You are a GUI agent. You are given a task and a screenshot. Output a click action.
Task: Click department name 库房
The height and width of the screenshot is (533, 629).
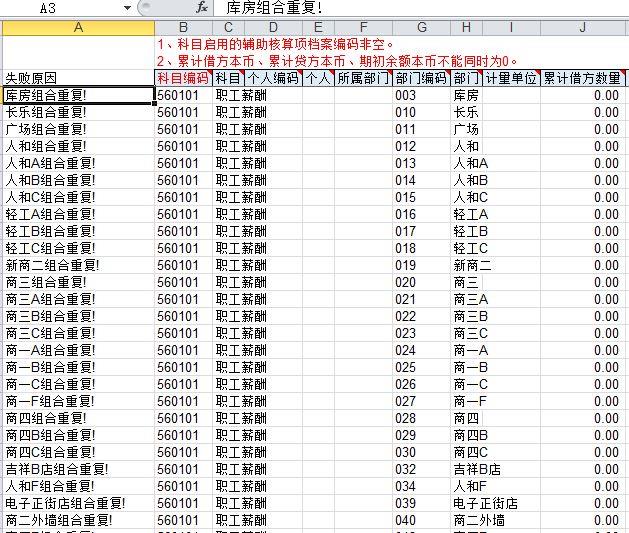click(466, 95)
